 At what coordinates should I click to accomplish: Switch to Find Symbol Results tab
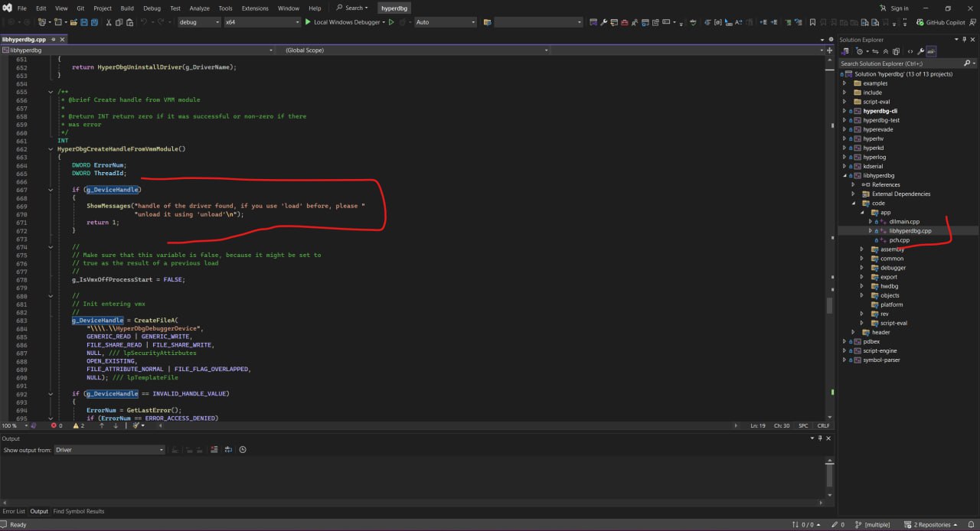(79, 511)
